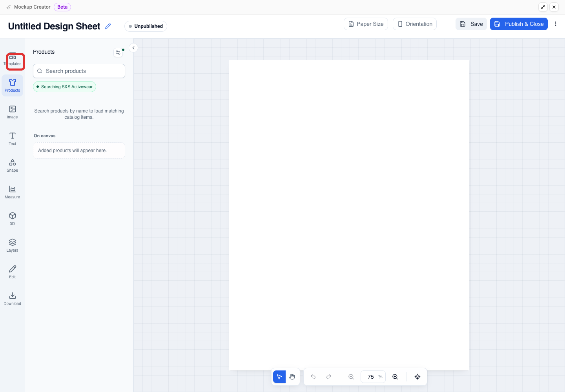Open the Paper Size options
The width and height of the screenshot is (565, 392).
coord(366,24)
